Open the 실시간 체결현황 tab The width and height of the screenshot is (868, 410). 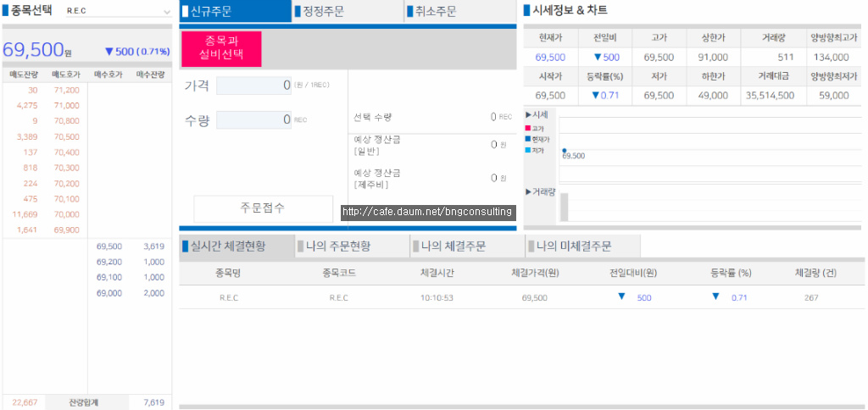click(236, 247)
